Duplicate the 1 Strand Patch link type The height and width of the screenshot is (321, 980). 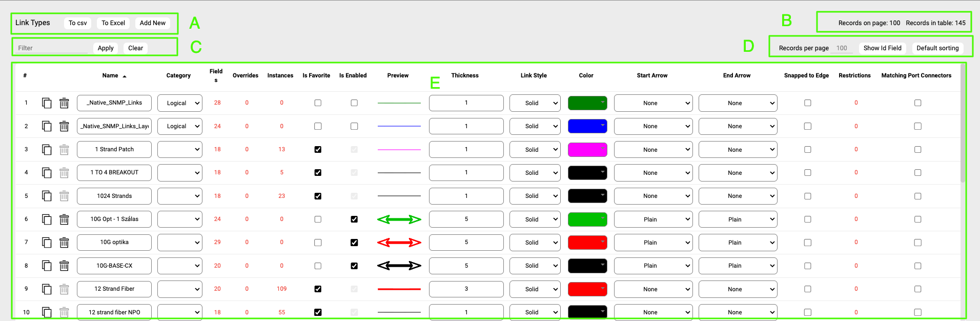(x=47, y=150)
